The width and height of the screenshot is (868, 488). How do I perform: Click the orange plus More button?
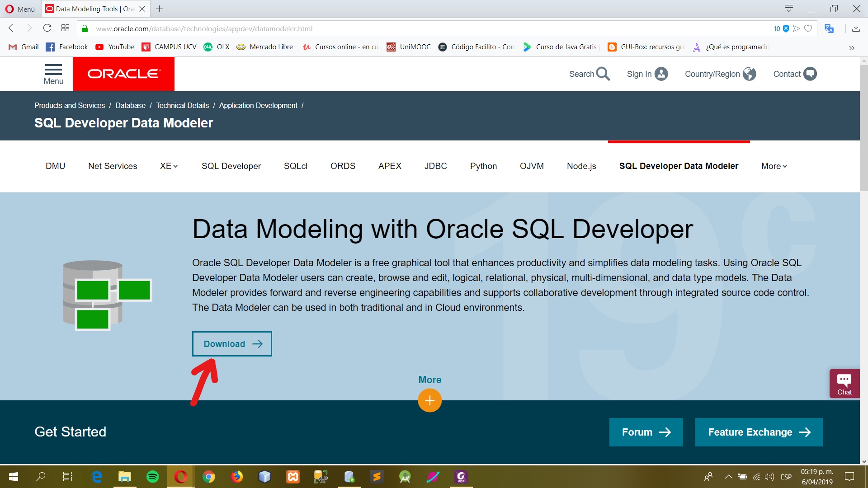point(429,400)
